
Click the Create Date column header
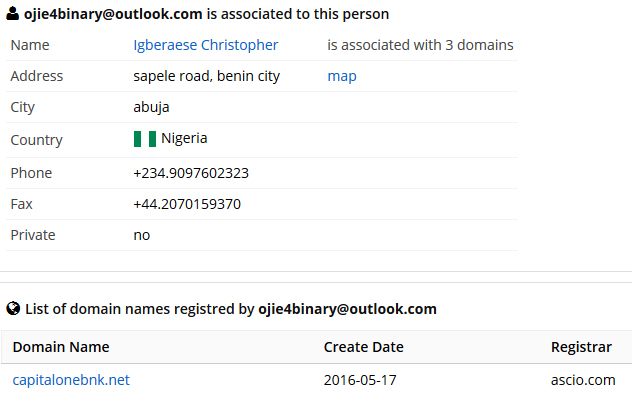(x=364, y=347)
